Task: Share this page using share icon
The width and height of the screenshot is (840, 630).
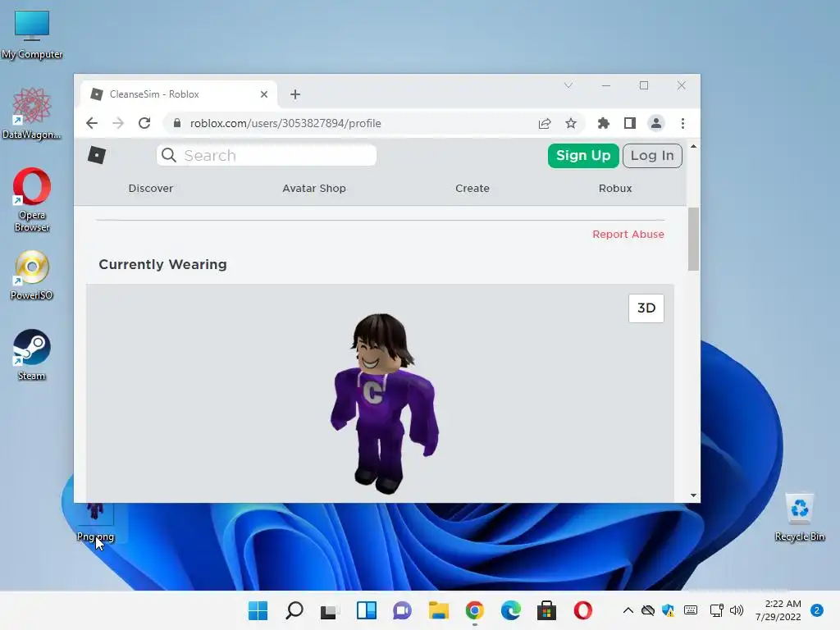Action: point(545,124)
